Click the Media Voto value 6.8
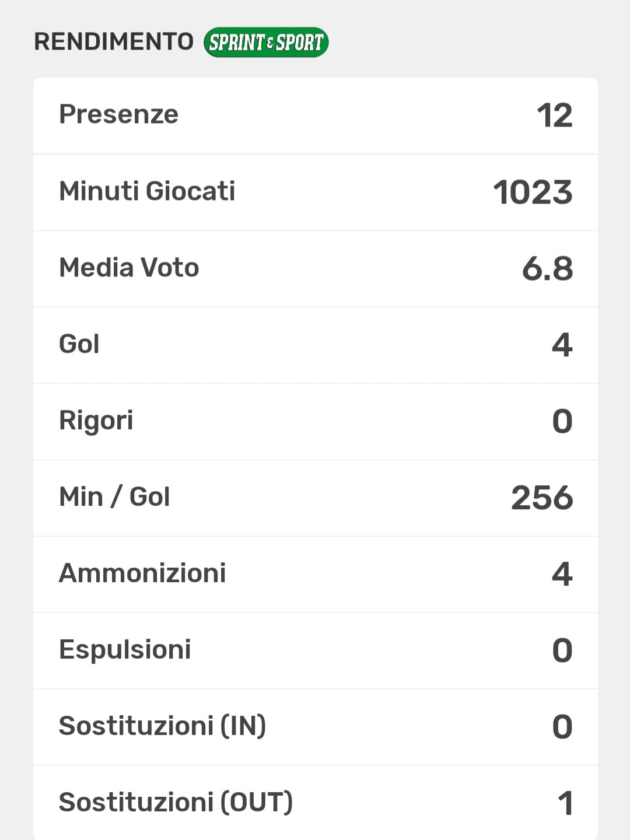Screen dimensions: 630x840 tap(547, 269)
